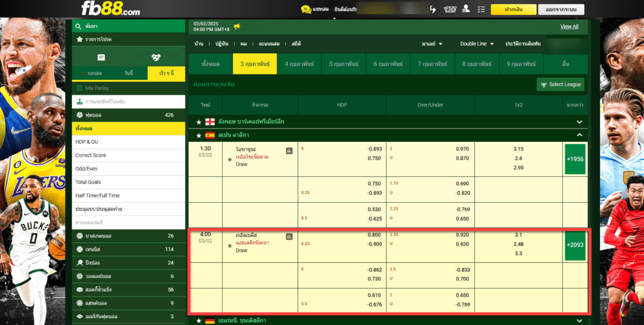644x325 pixels.
Task: Open the มาเลย์ odds type dropdown
Action: click(432, 43)
